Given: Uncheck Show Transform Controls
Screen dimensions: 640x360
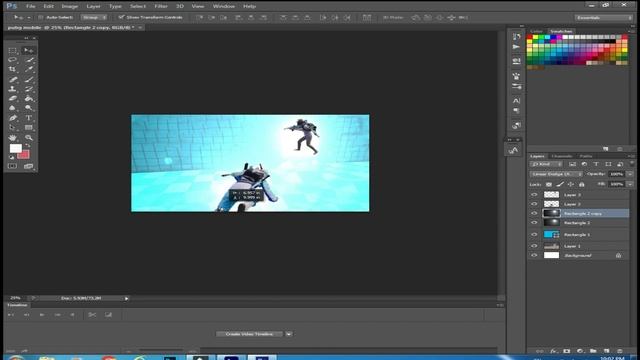Looking at the screenshot, I should tap(121, 17).
